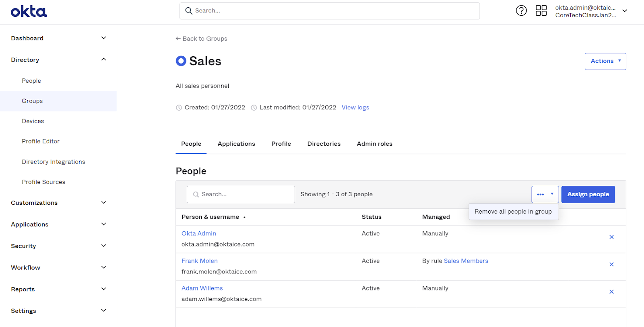Open the help question mark icon

point(521,10)
